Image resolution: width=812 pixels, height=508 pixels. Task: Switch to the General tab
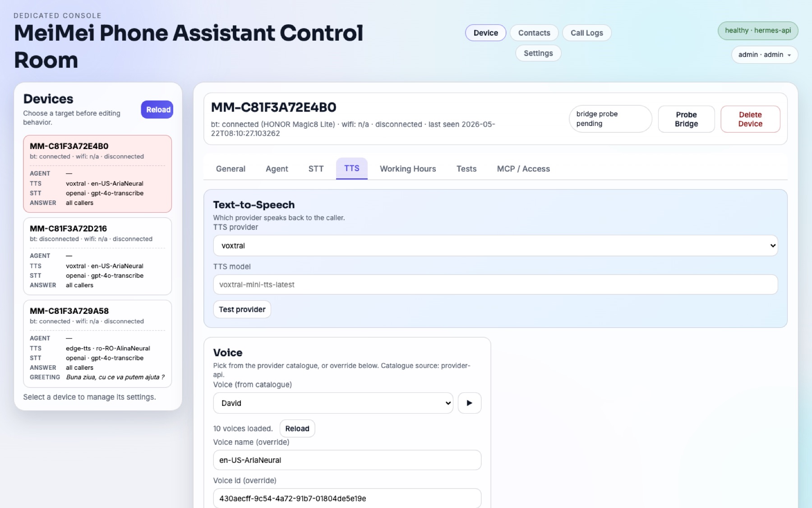coord(231,169)
